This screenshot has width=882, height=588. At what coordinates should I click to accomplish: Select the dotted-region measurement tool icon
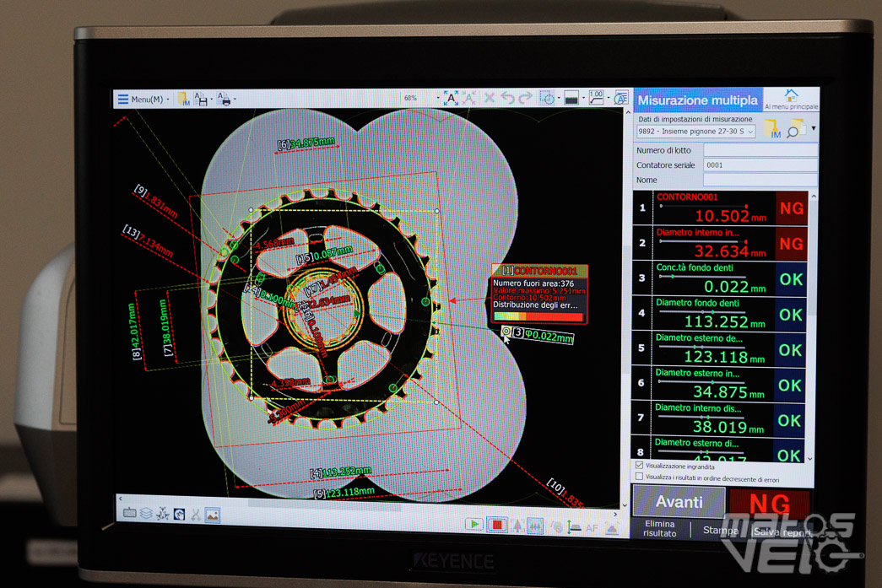click(x=547, y=99)
